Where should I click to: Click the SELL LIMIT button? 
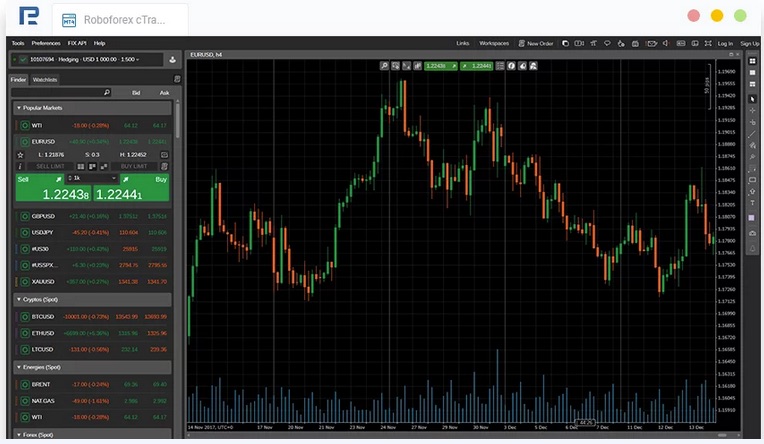pyautogui.click(x=50, y=167)
